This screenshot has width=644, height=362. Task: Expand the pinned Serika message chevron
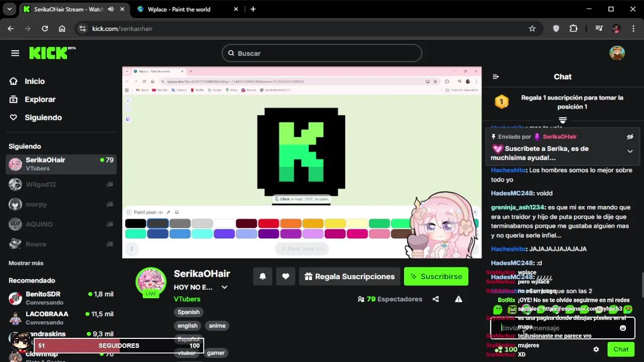point(630,151)
